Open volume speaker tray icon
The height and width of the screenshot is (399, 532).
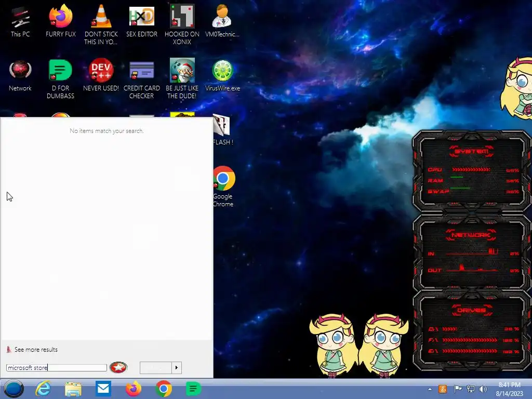(483, 389)
